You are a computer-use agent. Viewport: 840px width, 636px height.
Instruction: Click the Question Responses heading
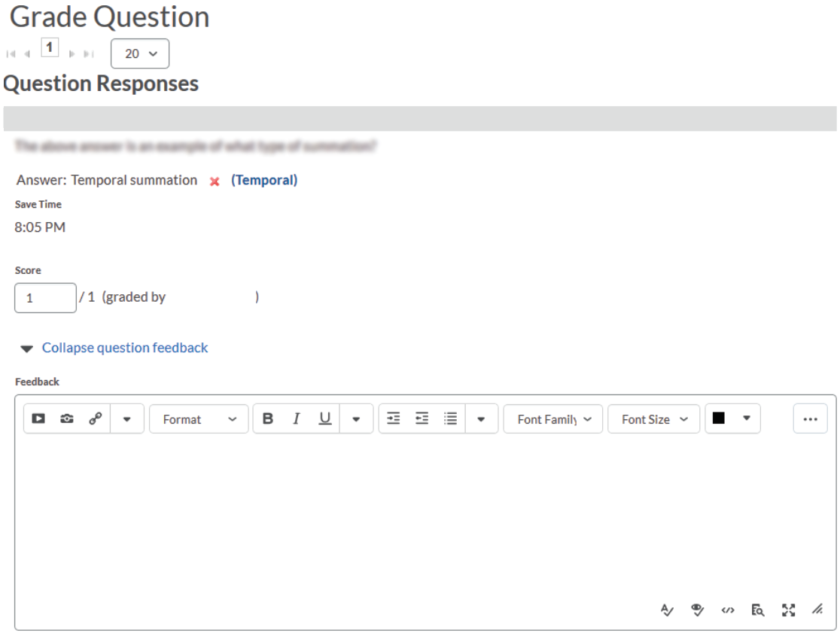[x=101, y=84]
